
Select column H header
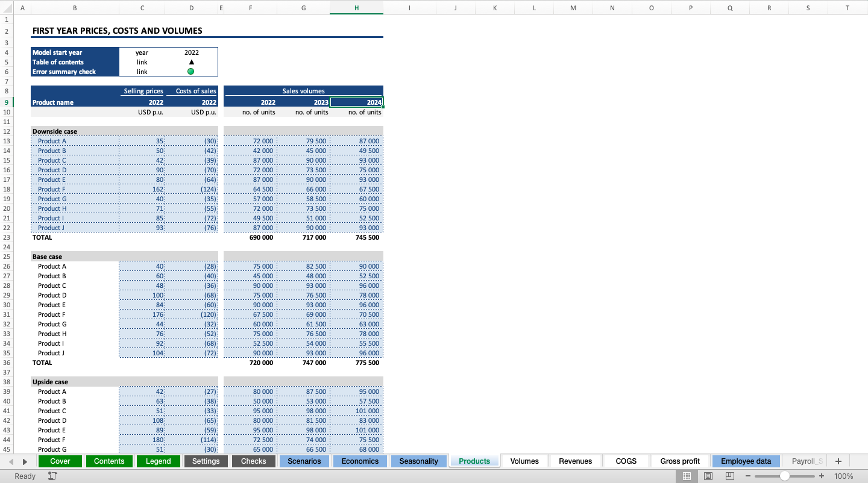coord(356,8)
